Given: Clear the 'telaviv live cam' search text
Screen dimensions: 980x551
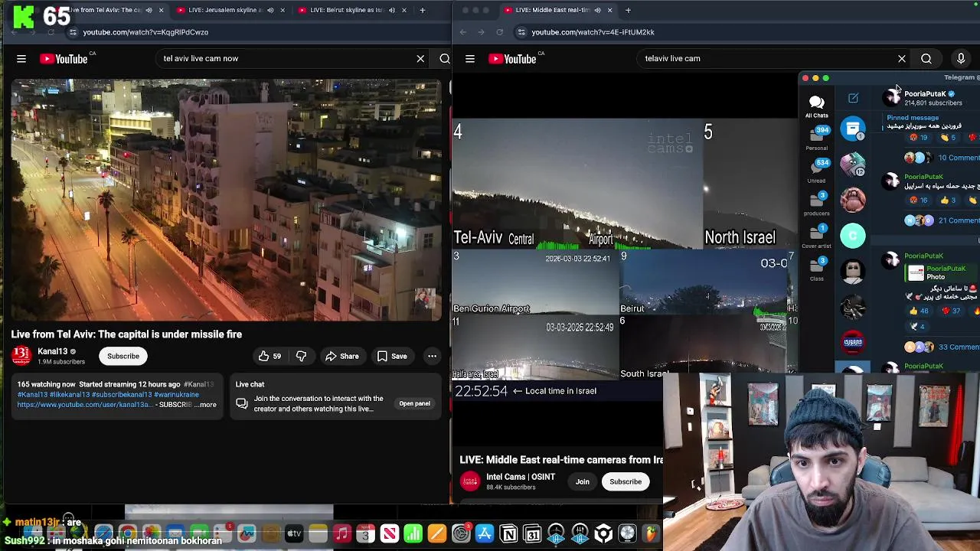Looking at the screenshot, I should coord(902,58).
